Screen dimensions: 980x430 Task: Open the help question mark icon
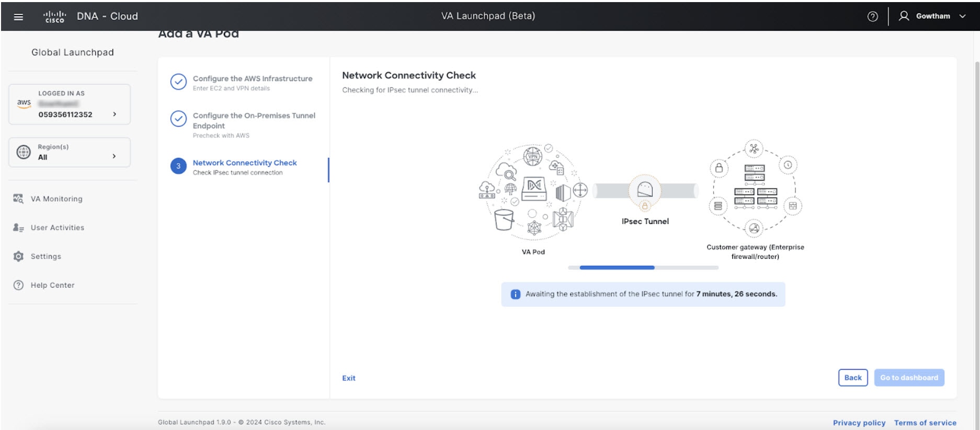tap(872, 16)
